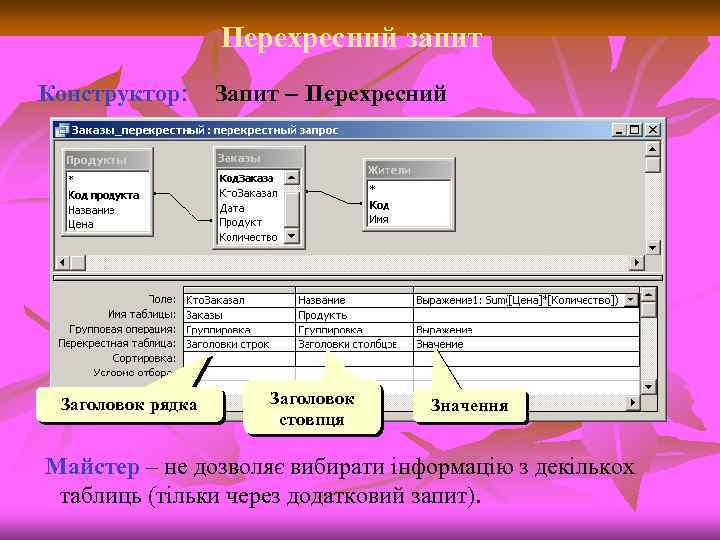Open dropdown arrow of Выражение1 field cell
The height and width of the screenshot is (540, 720).
[x=631, y=300]
